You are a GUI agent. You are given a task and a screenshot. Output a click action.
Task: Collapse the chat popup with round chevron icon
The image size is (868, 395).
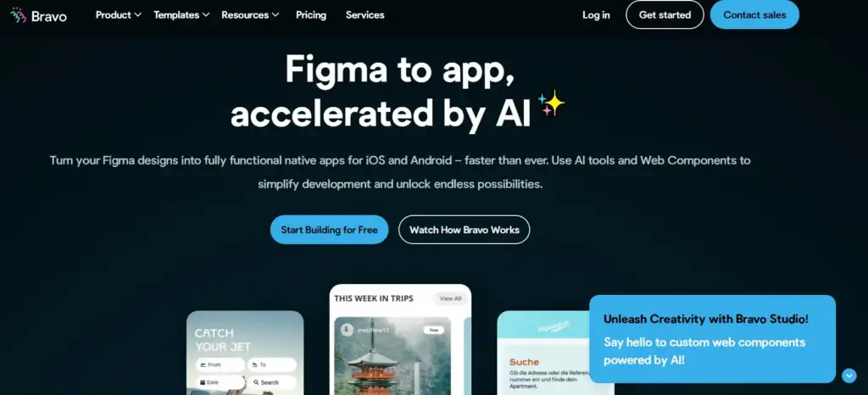tap(849, 376)
